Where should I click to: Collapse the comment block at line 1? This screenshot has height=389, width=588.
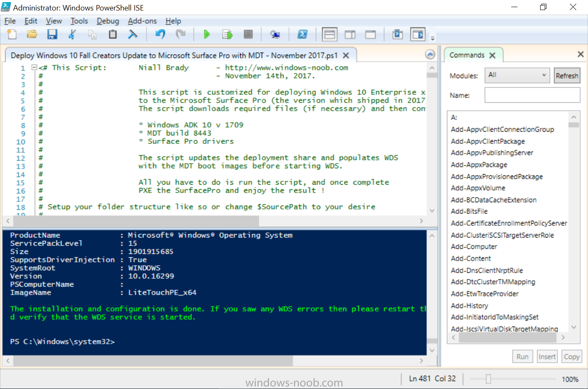[x=34, y=68]
